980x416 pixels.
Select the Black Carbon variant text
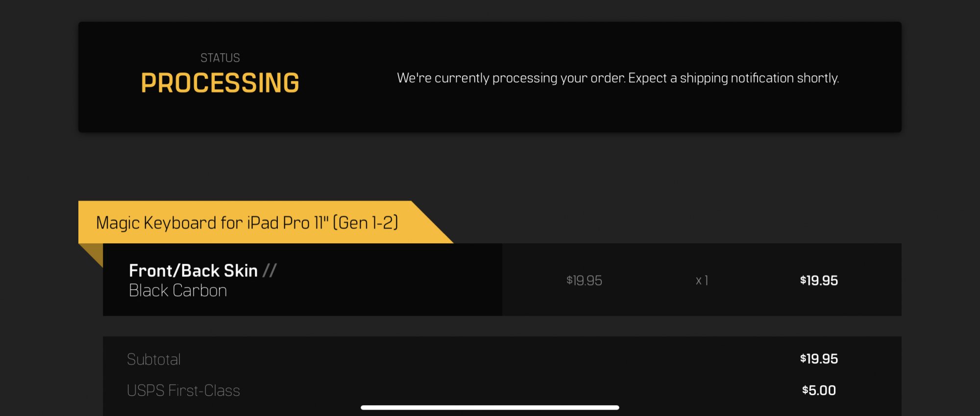click(x=177, y=291)
